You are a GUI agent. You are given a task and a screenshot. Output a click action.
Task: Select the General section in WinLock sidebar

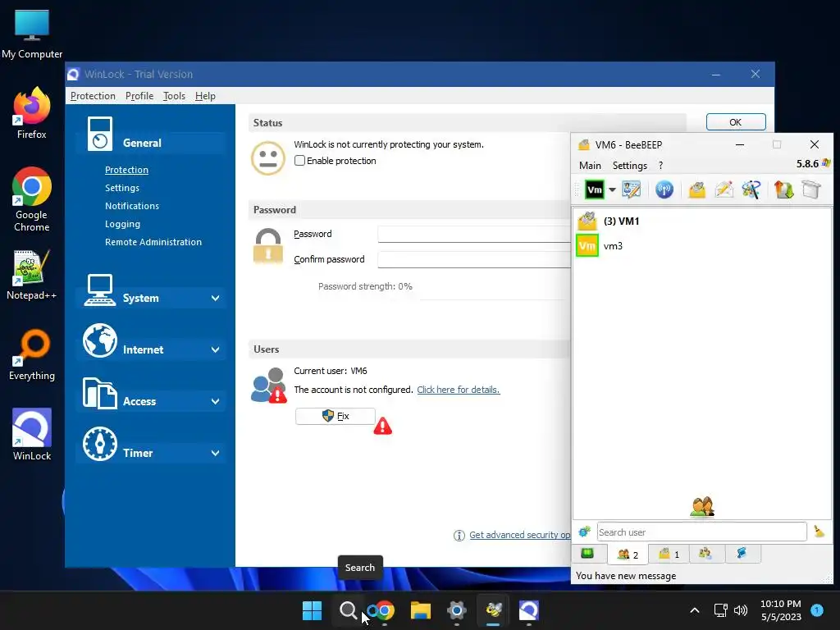(x=151, y=143)
